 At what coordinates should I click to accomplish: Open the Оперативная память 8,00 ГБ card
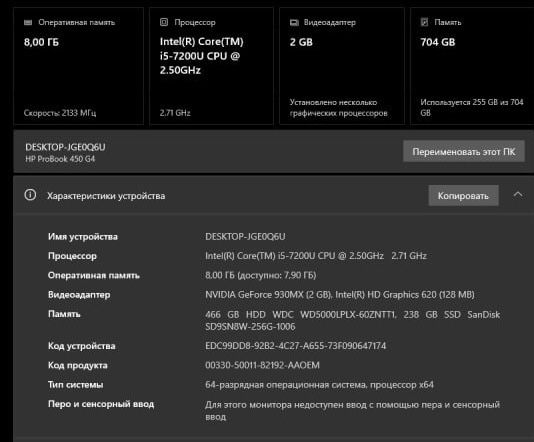[x=79, y=66]
